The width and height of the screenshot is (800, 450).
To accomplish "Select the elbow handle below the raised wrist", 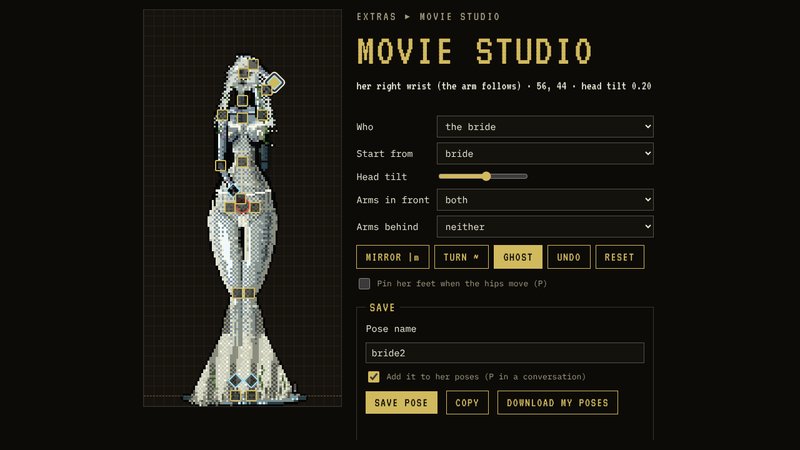I will coord(266,91).
